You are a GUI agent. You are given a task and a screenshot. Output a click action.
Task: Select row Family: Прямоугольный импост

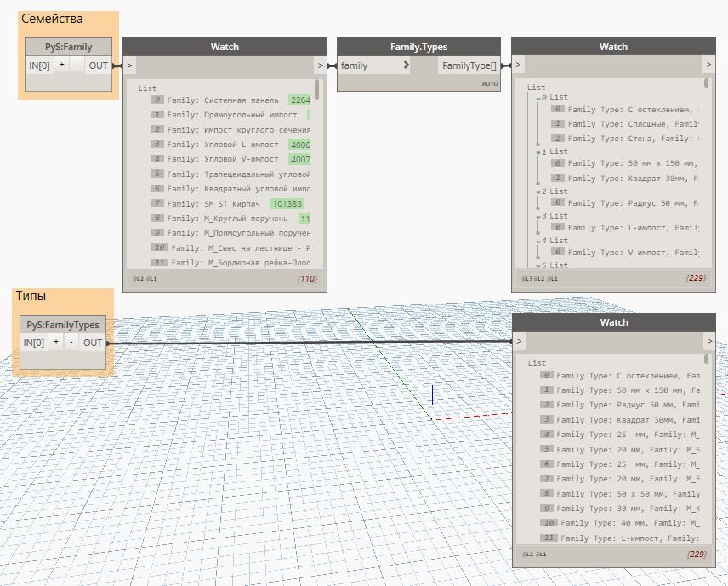pos(230,114)
